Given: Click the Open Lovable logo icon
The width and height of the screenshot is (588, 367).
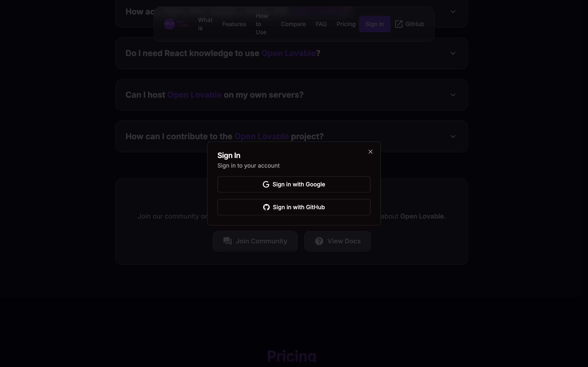Looking at the screenshot, I should 169,24.
